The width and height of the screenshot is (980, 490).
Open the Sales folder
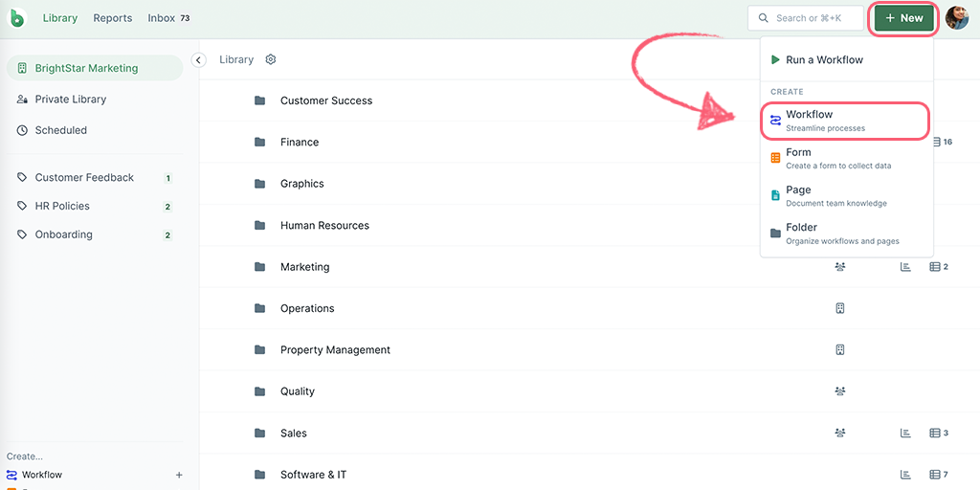click(293, 434)
